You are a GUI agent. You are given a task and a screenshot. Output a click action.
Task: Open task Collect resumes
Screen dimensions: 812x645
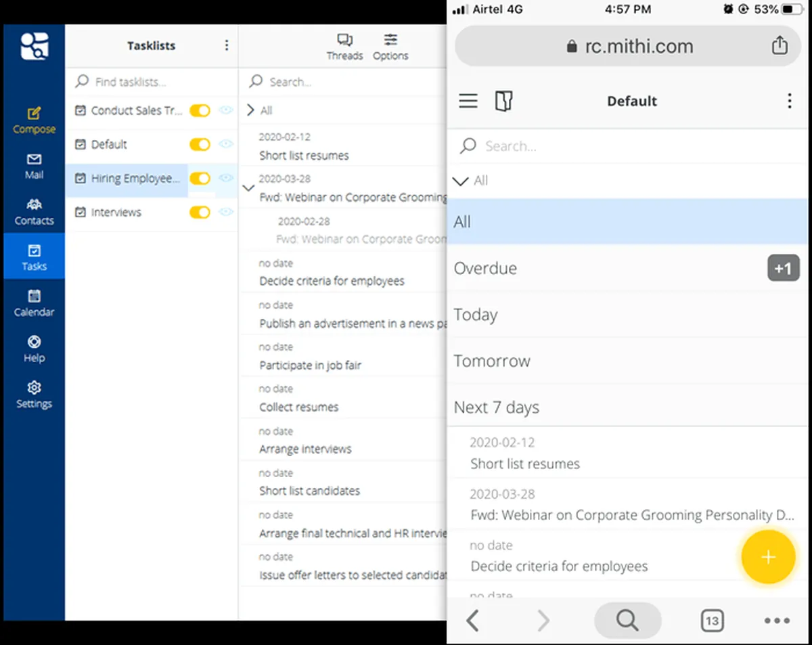343,399
